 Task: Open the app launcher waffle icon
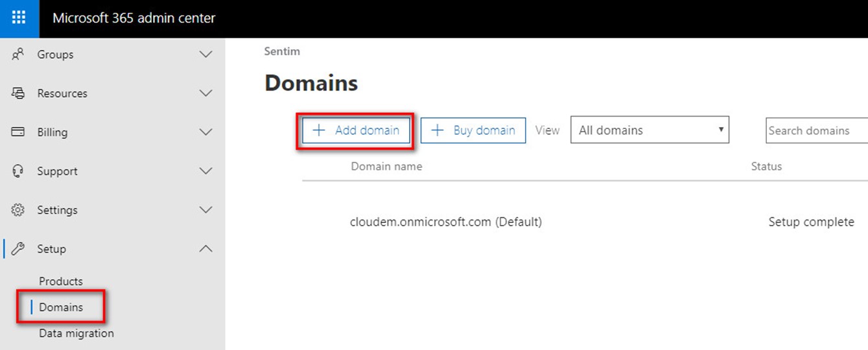pos(19,18)
